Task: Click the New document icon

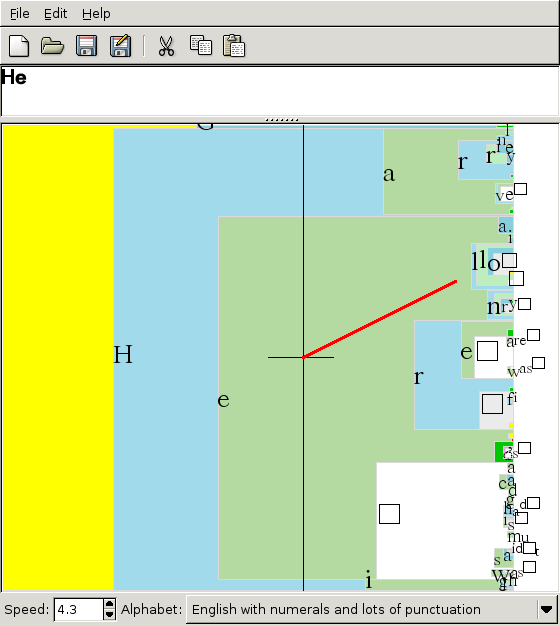Action: coord(19,46)
